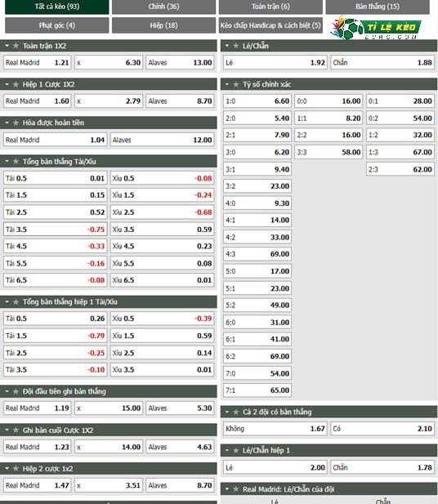Image resolution: width=438 pixels, height=504 pixels.
Task: Pick Real Madrid 1.21 full-match win
Action: click(38, 63)
